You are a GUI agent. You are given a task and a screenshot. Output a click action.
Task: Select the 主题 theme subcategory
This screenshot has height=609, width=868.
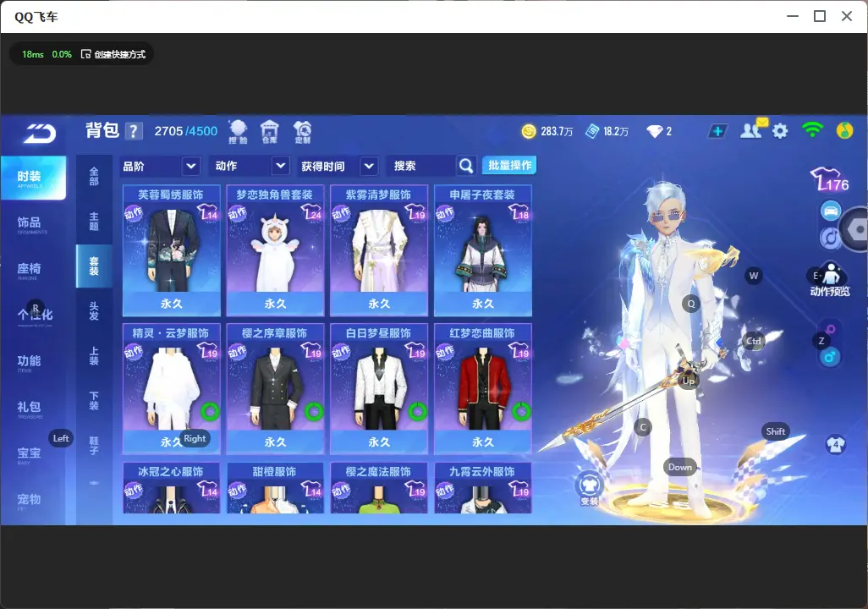pyautogui.click(x=94, y=221)
